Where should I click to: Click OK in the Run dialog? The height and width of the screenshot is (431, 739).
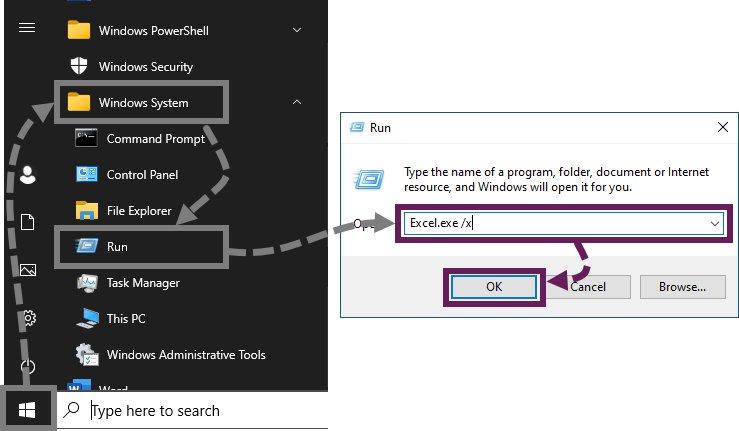tap(494, 287)
